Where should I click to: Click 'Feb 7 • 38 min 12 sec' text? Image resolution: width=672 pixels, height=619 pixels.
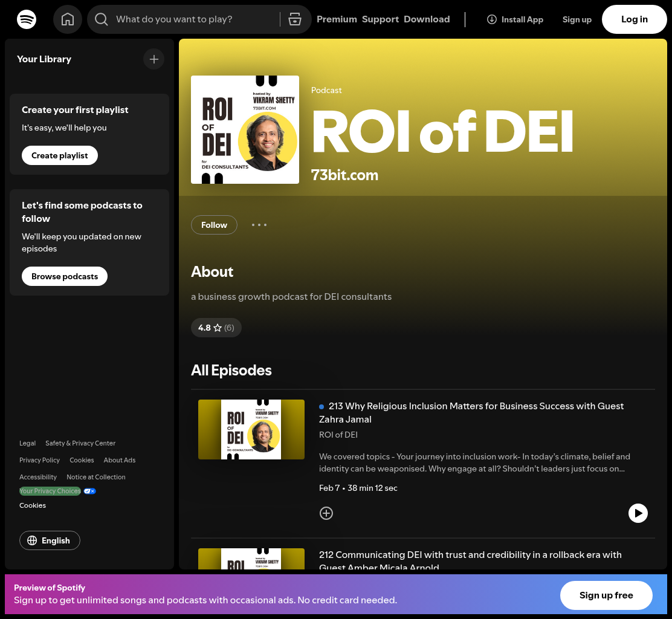pos(358,488)
